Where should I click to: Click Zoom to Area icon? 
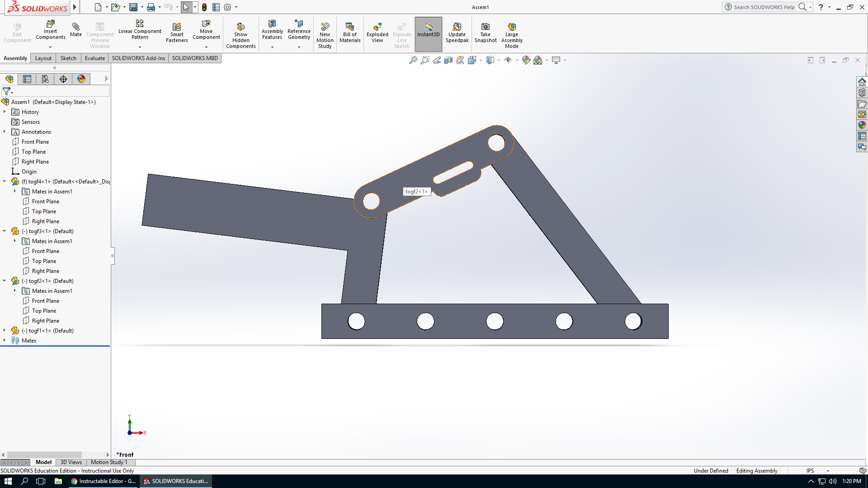[x=425, y=60]
